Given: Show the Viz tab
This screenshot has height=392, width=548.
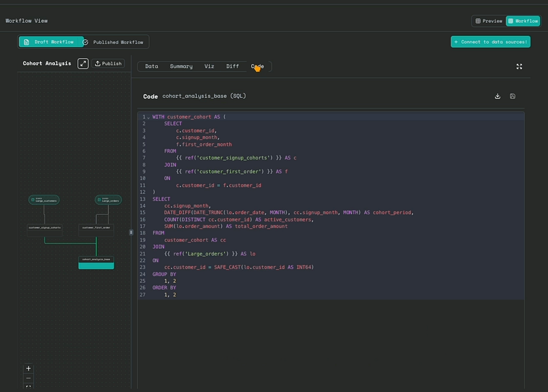Looking at the screenshot, I should (209, 67).
